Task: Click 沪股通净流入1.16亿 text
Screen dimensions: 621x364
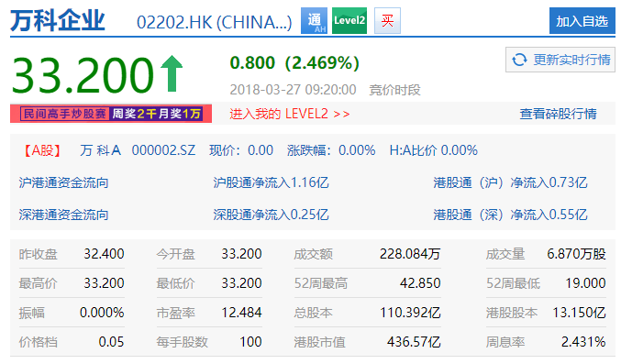Action: coord(271,182)
